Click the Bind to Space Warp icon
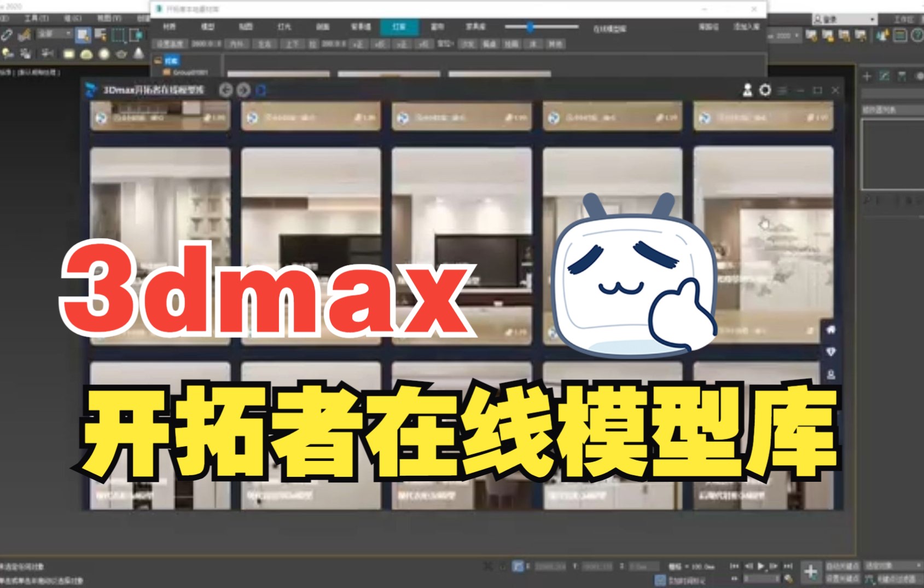The width and height of the screenshot is (924, 588). 24,36
